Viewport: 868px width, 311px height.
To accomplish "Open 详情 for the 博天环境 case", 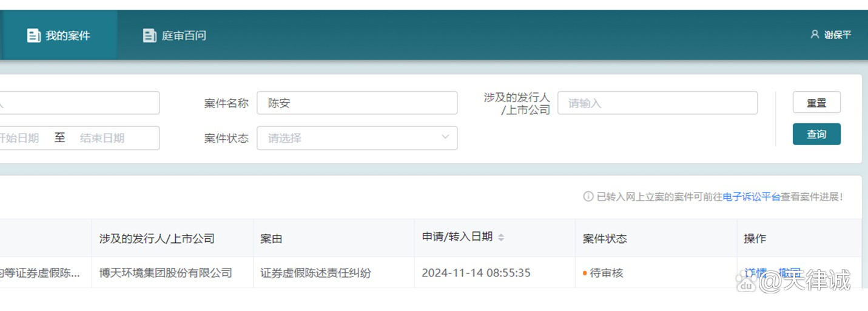I will 756,273.
